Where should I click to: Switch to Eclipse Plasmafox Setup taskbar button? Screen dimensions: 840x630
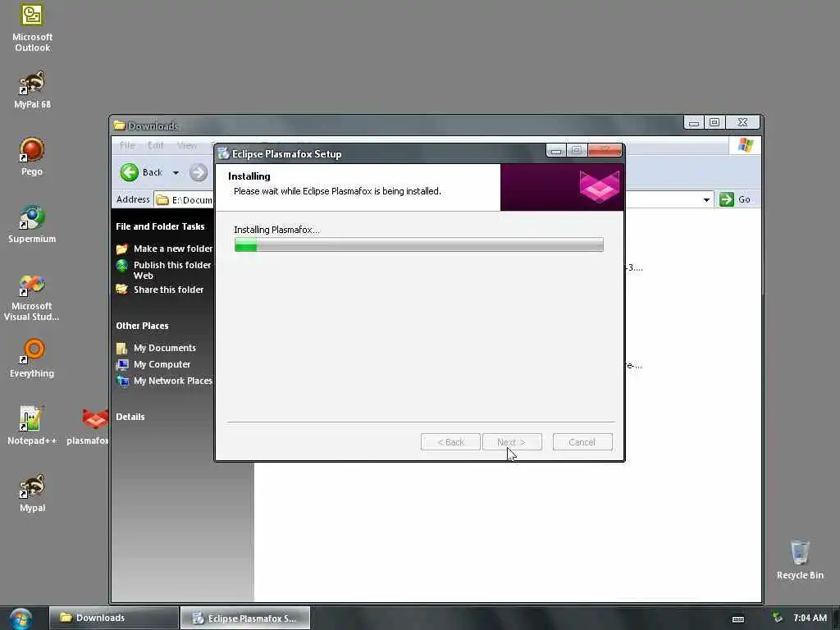click(244, 618)
